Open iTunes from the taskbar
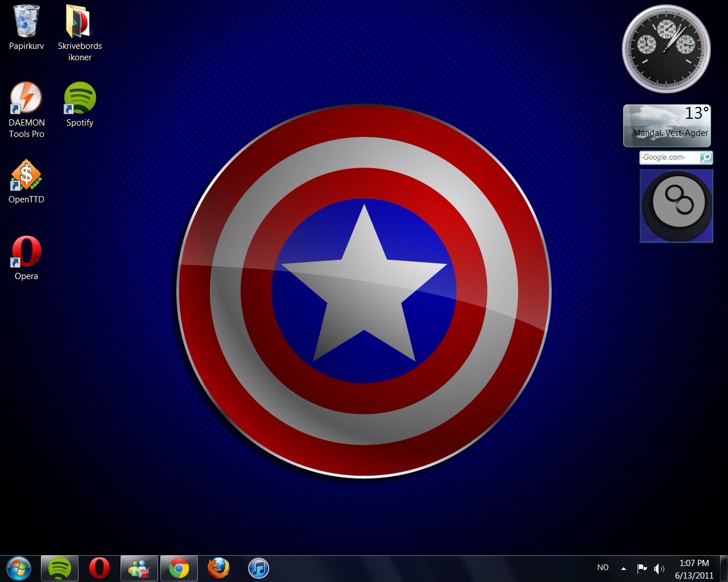The height and width of the screenshot is (582, 728). pyautogui.click(x=258, y=568)
